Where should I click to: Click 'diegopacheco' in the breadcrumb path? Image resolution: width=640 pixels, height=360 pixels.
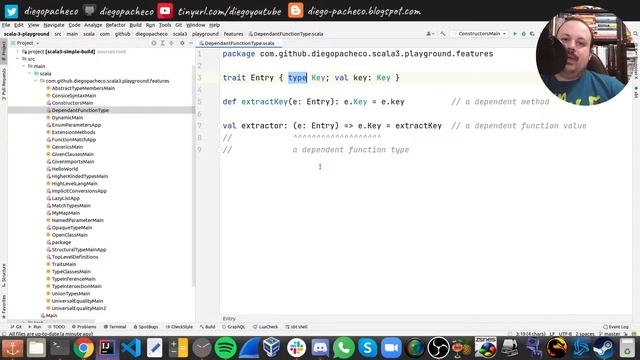click(151, 34)
